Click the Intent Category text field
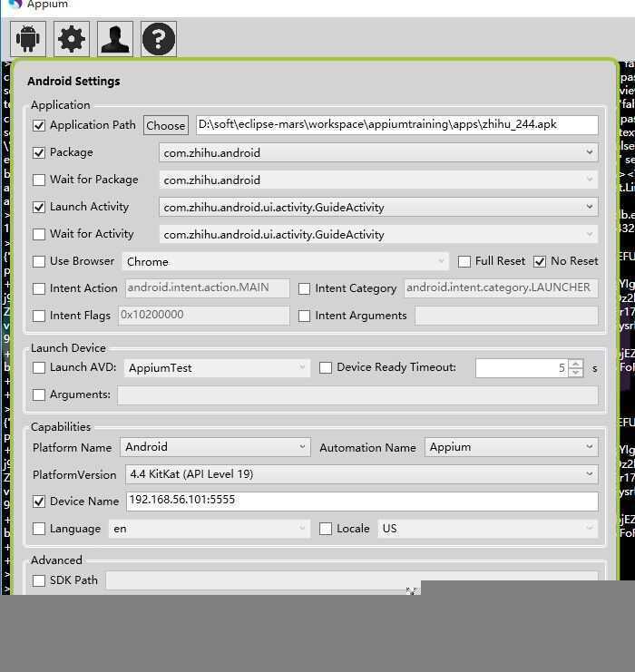Screen dimensions: 635x672 pyautogui.click(x=501, y=288)
